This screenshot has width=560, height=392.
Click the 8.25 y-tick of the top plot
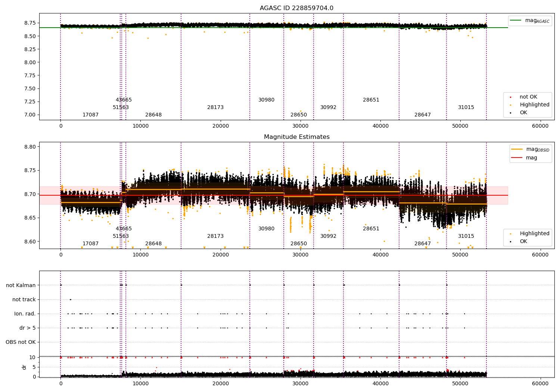(x=30, y=50)
